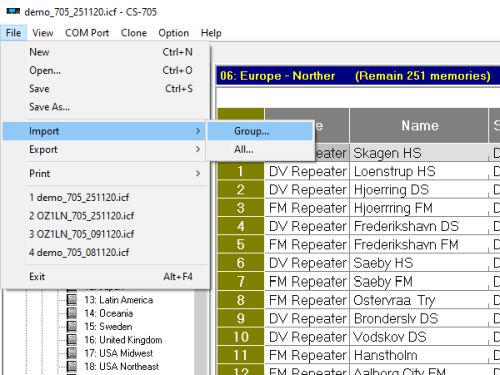Click the Name column header
Screen dimensions: 500x375
(419, 126)
